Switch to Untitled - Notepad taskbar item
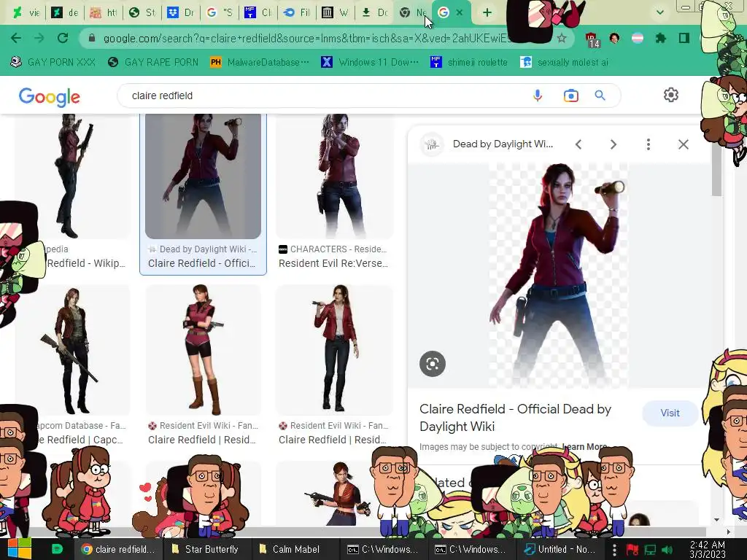The image size is (747, 560). click(560, 549)
